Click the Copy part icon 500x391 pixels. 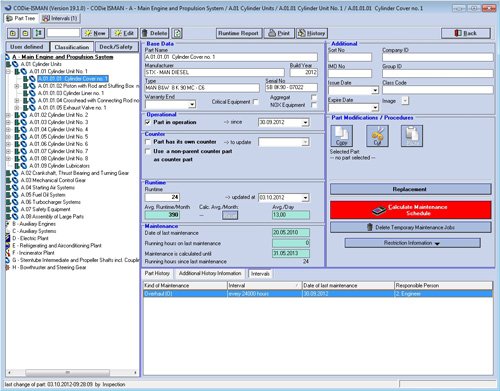coord(341,136)
